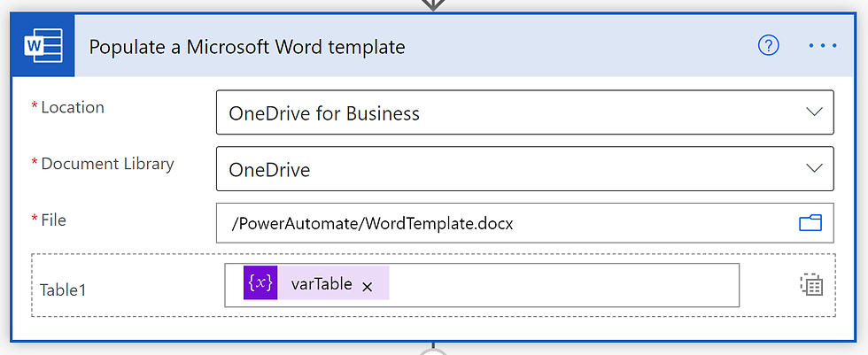Expand the Location dropdown
Viewport: 868px width, 355px height.
(814, 112)
